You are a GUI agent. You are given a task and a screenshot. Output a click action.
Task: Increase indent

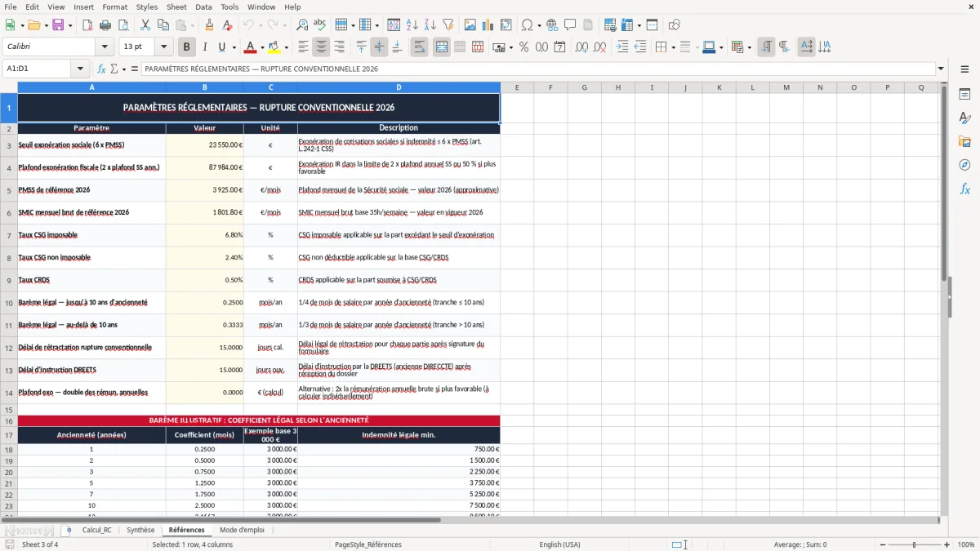point(622,47)
